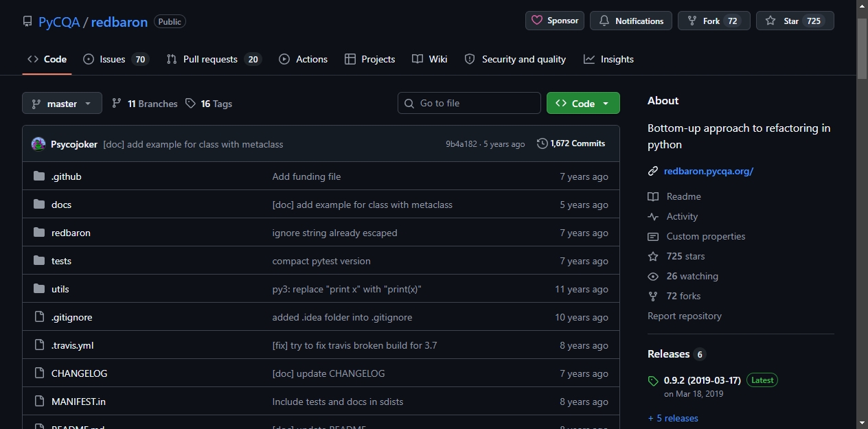The width and height of the screenshot is (868, 429).
Task: Open Security and quality tab
Action: tap(515, 59)
